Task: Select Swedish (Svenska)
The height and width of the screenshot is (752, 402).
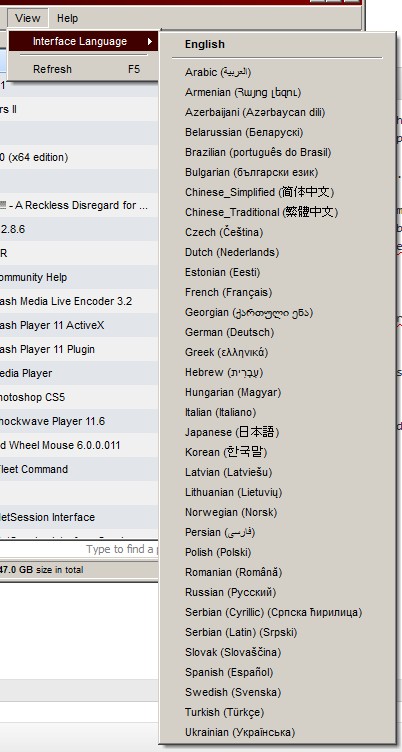Action: pyautogui.click(x=277, y=692)
